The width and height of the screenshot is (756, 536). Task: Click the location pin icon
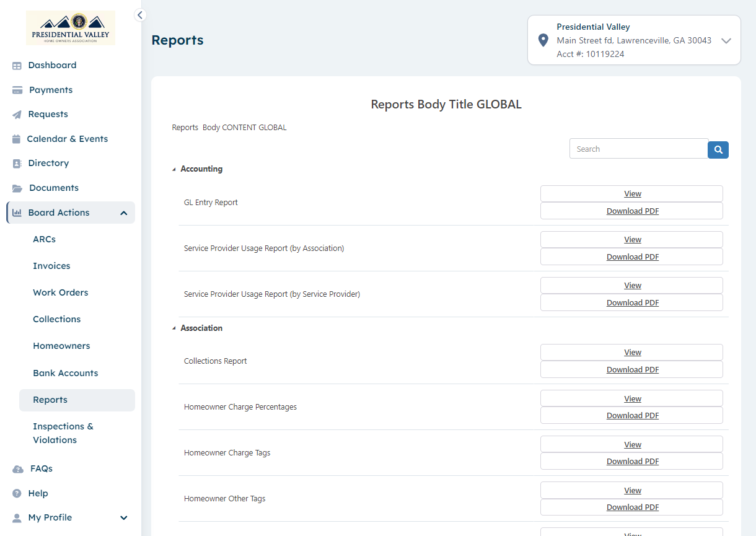[x=543, y=40]
